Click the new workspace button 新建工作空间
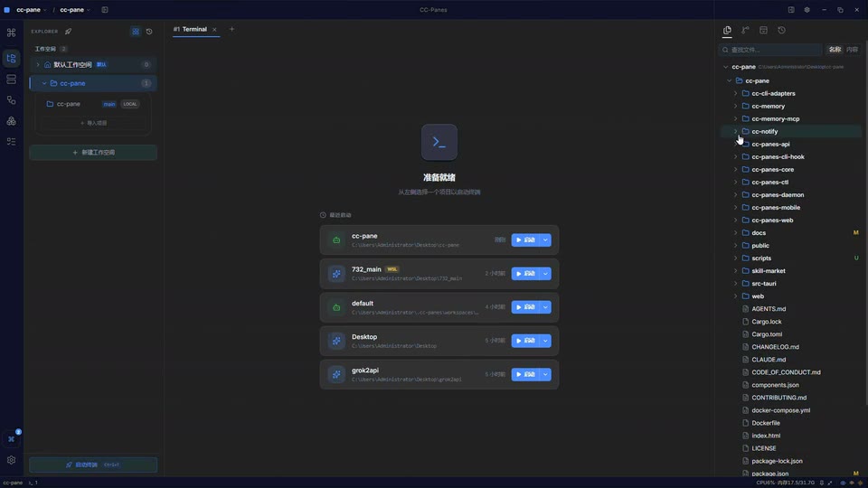Screen dimensions: 868x488 pyautogui.click(x=93, y=152)
